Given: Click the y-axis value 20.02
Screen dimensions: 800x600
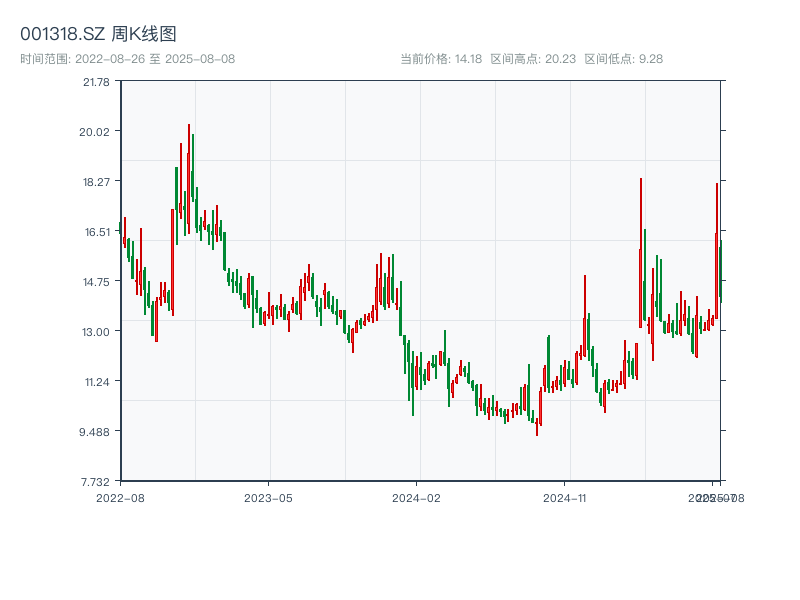Looking at the screenshot, I should [x=94, y=132].
